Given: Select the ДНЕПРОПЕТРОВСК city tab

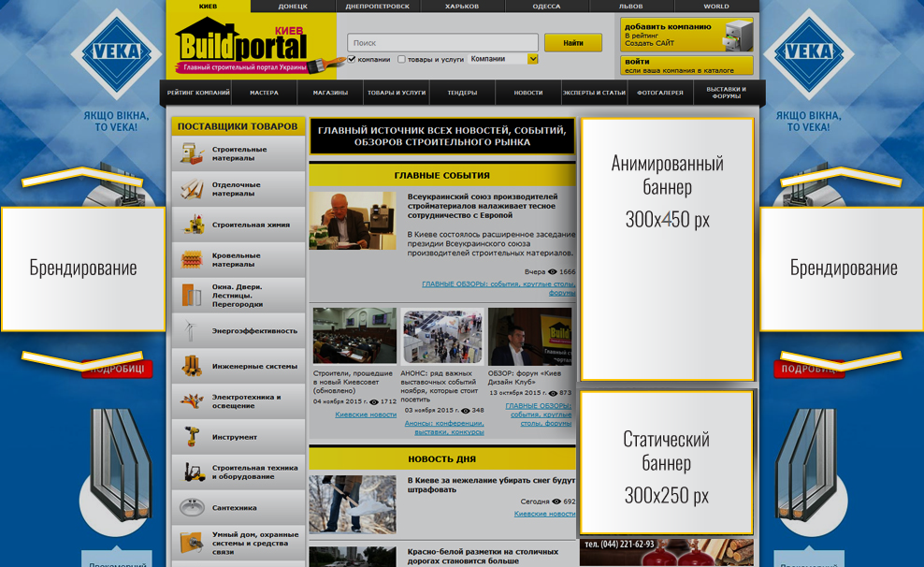Looking at the screenshot, I should pyautogui.click(x=378, y=6).
